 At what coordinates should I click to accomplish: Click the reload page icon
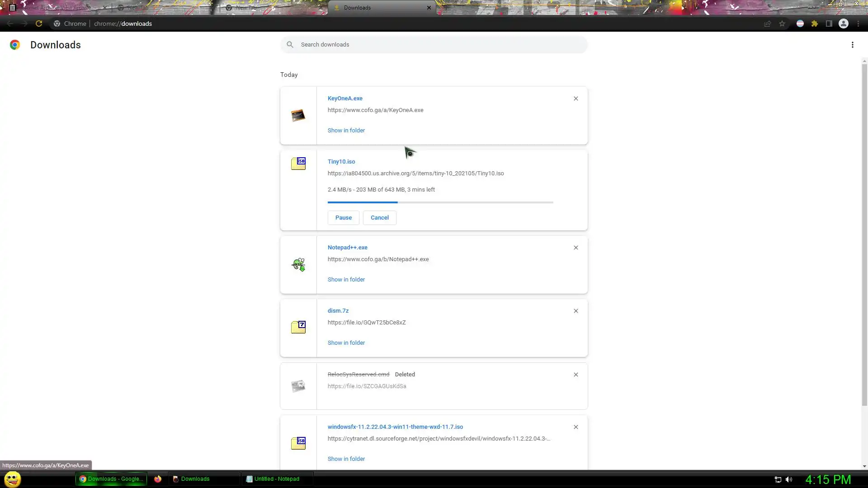[x=39, y=23]
